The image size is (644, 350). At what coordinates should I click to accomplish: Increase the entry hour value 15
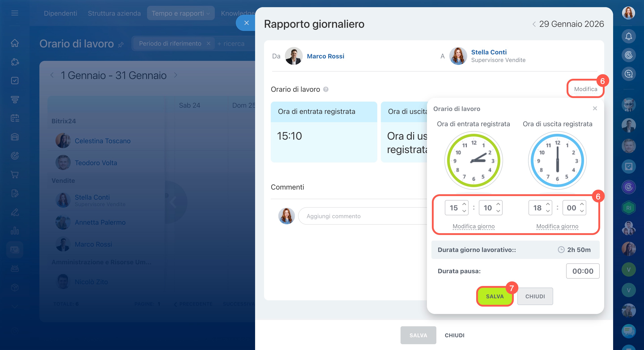click(x=464, y=204)
